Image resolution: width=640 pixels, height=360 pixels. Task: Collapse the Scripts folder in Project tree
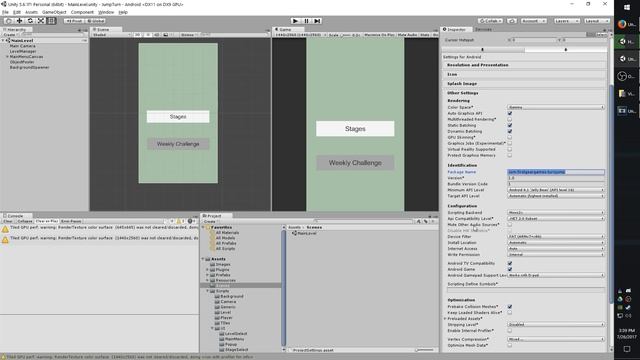[x=208, y=291]
